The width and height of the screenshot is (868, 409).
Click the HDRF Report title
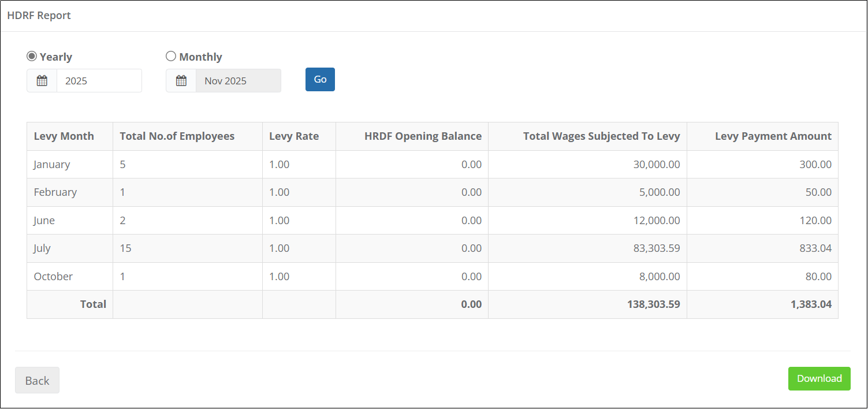coord(39,16)
